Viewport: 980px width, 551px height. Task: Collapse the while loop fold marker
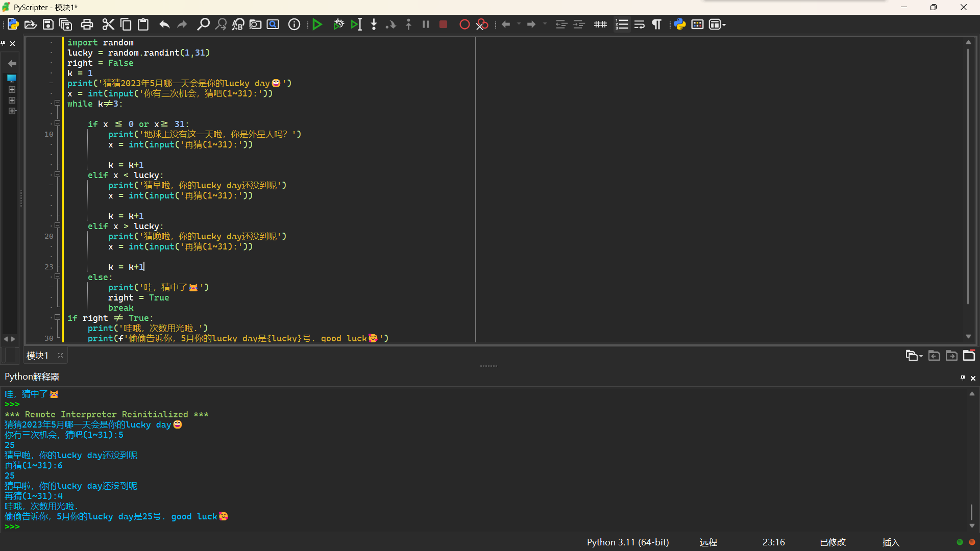pos(58,103)
